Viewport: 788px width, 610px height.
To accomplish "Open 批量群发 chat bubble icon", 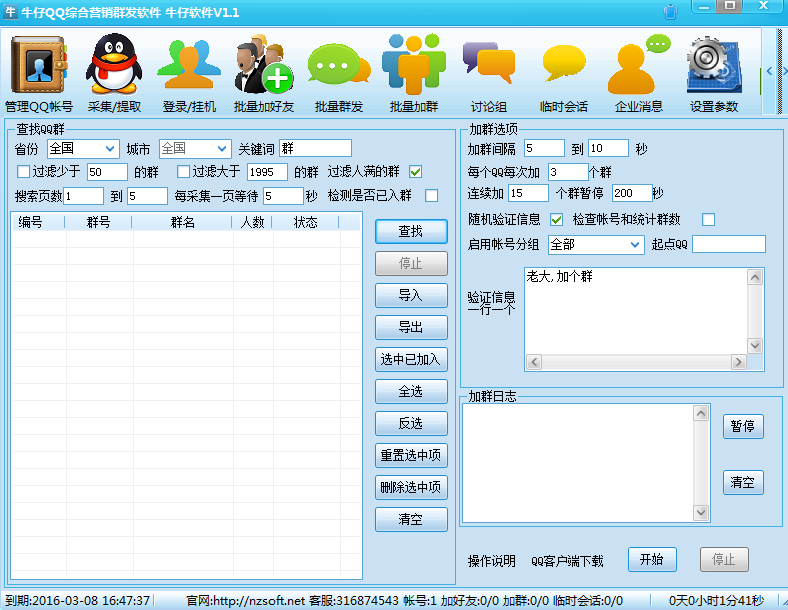I will coord(339,65).
